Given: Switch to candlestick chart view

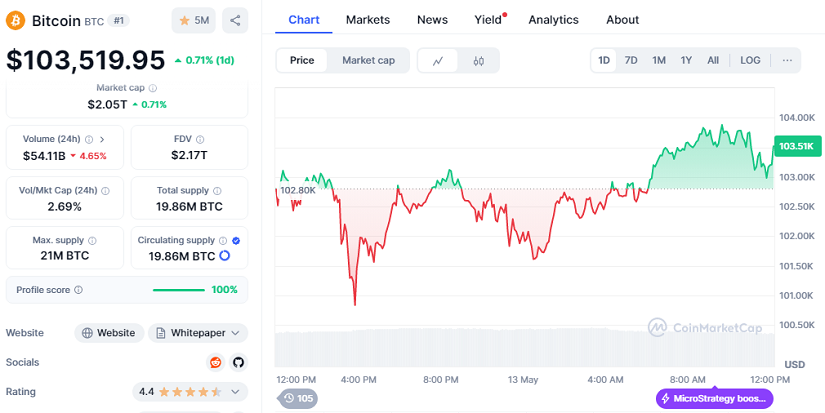Looking at the screenshot, I should coord(479,61).
